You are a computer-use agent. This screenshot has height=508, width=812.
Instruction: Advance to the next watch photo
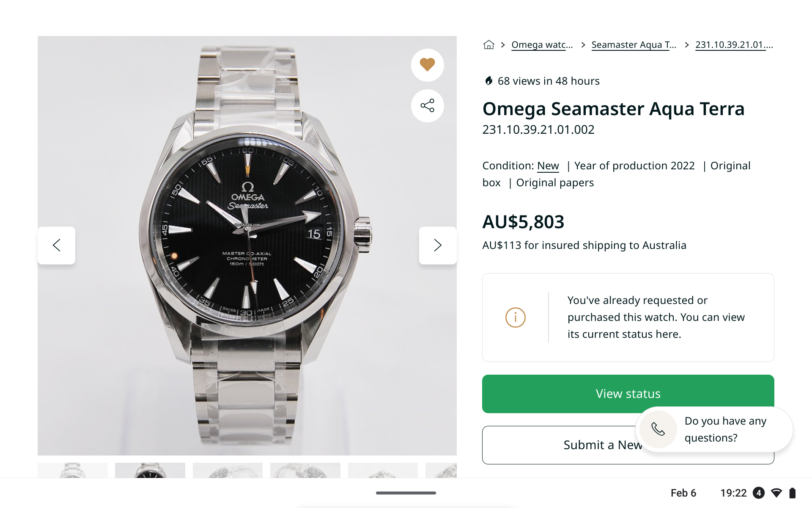click(x=437, y=245)
